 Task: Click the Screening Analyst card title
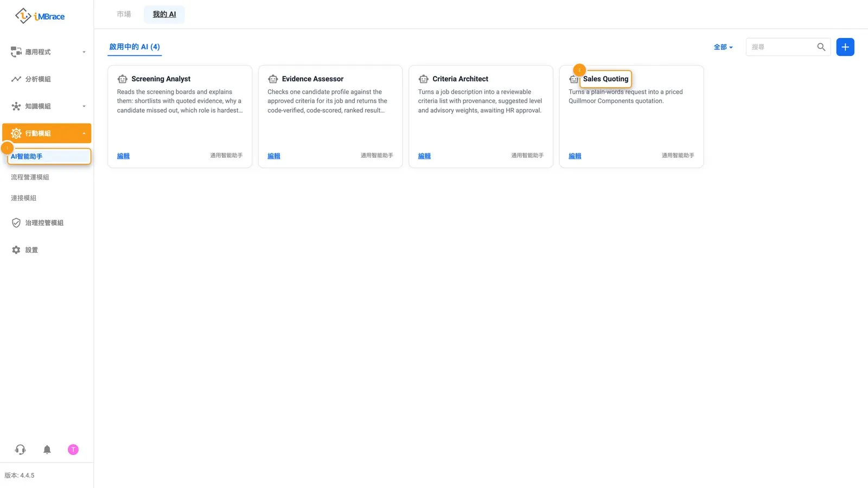coord(161,79)
